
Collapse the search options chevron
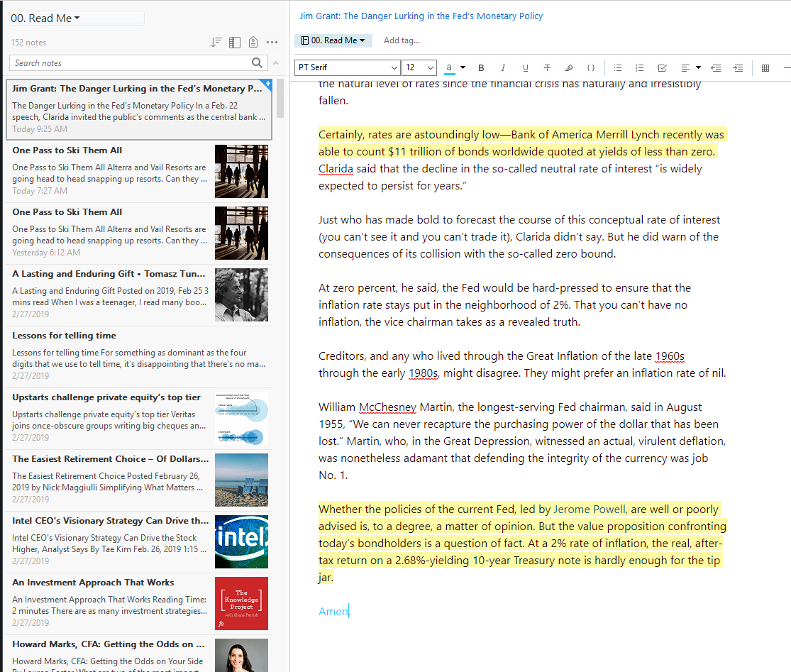pos(275,63)
